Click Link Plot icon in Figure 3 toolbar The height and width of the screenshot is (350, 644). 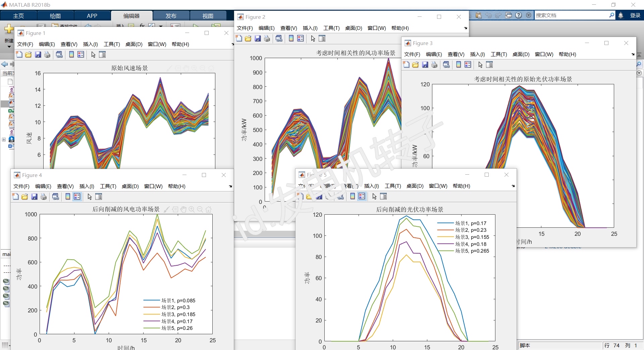(x=446, y=64)
